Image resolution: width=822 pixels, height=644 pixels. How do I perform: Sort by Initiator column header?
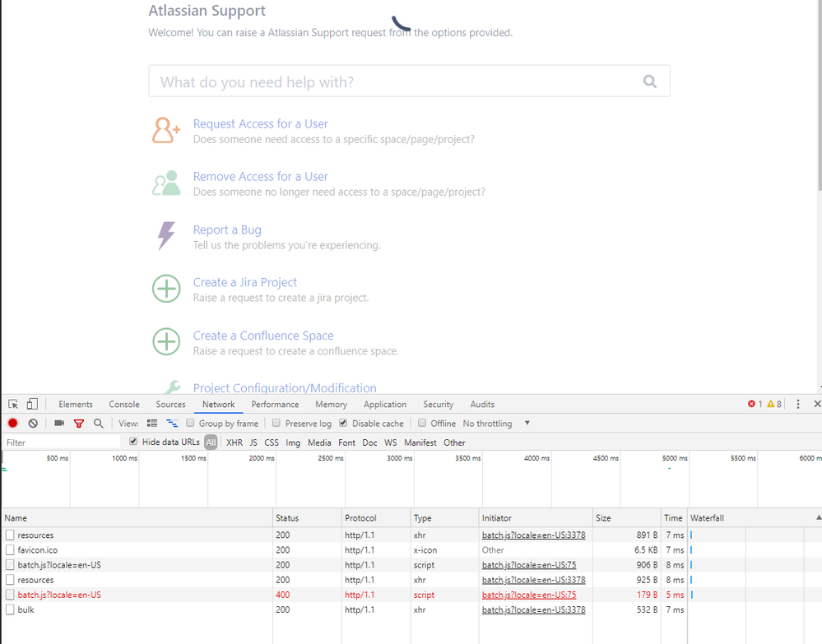pos(536,517)
